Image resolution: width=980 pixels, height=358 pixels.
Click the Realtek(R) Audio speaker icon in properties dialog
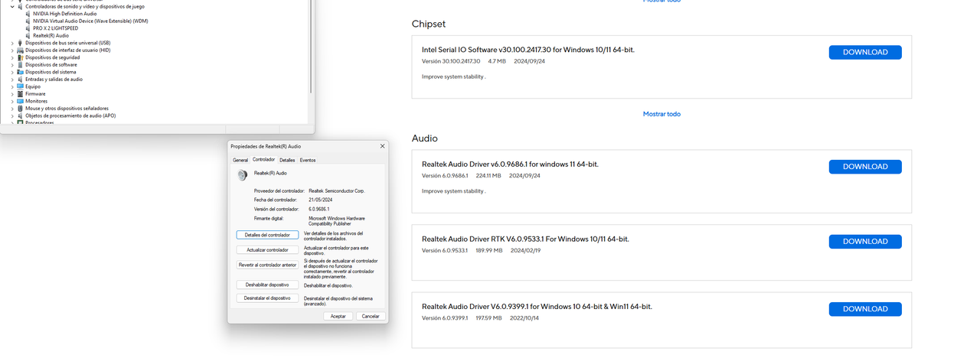242,175
